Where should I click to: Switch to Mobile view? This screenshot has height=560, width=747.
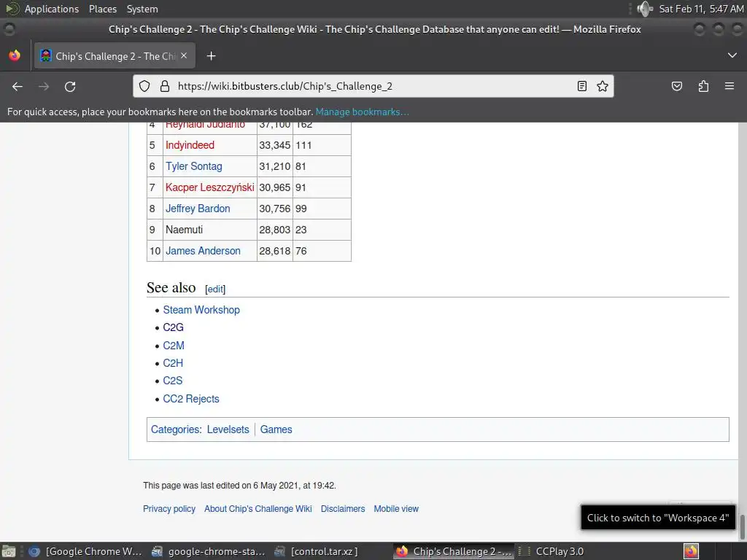pos(396,509)
